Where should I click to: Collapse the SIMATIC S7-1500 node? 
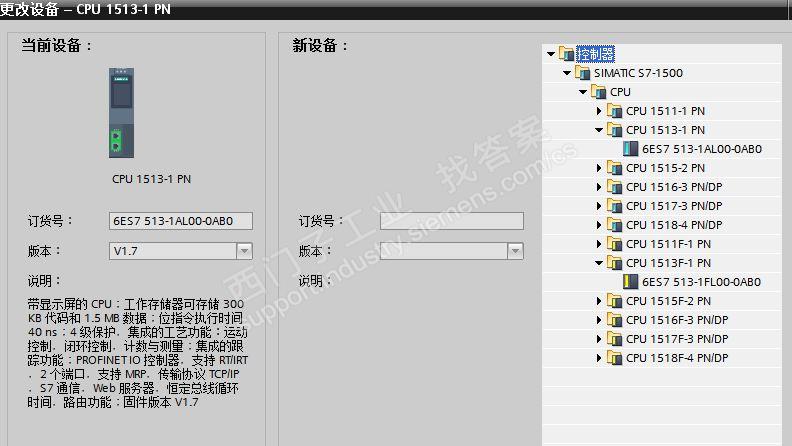[567, 73]
